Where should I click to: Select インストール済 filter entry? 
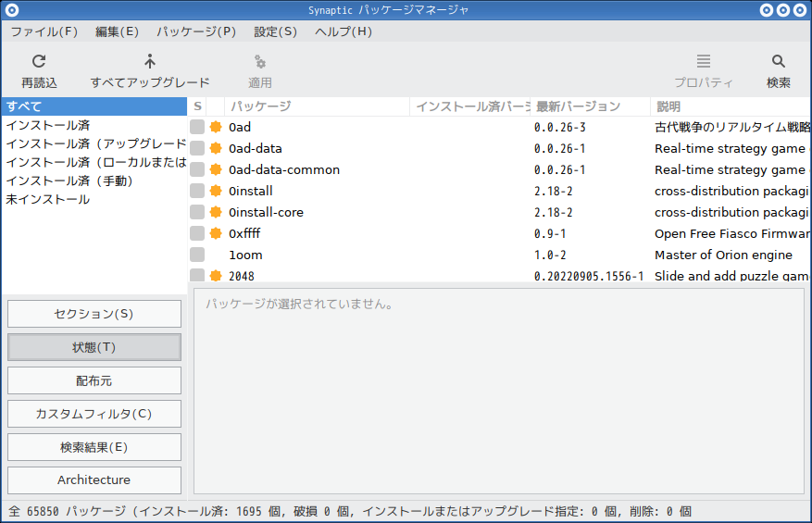(94, 125)
